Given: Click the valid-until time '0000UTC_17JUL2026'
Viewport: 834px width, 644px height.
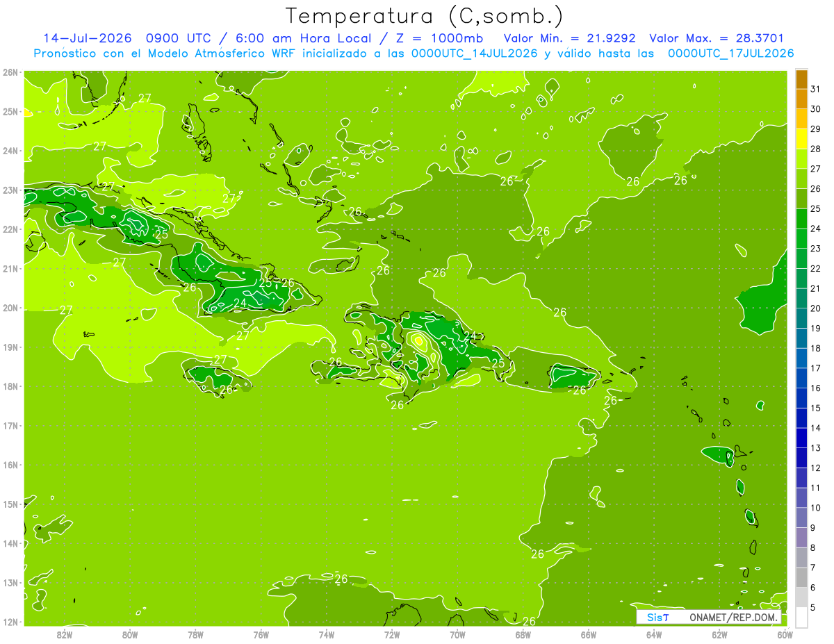Looking at the screenshot, I should 731,53.
